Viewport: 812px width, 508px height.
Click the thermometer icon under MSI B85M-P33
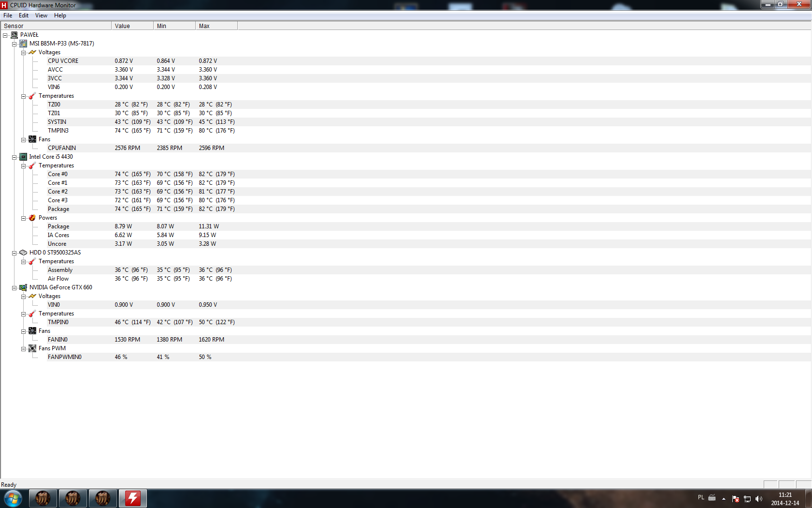[x=32, y=96]
